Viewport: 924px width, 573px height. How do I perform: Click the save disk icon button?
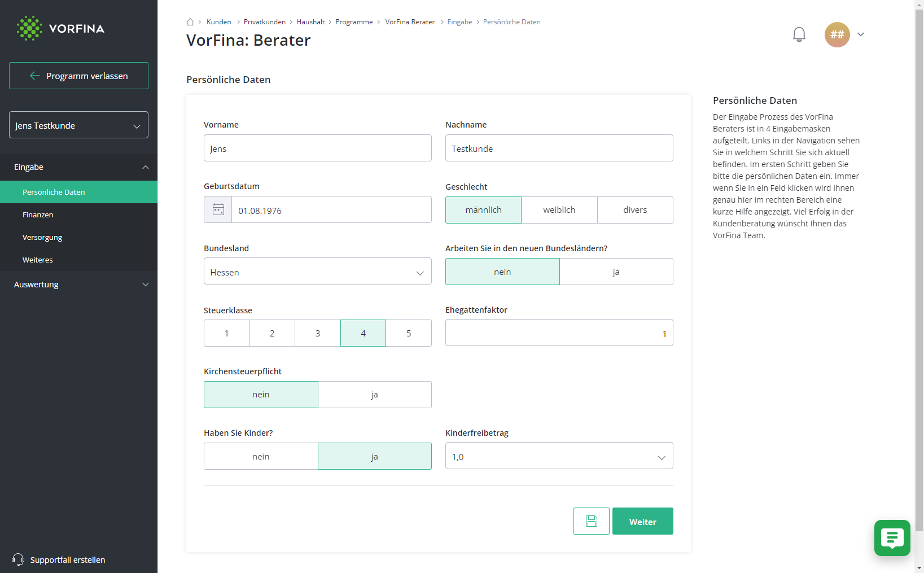pos(591,521)
